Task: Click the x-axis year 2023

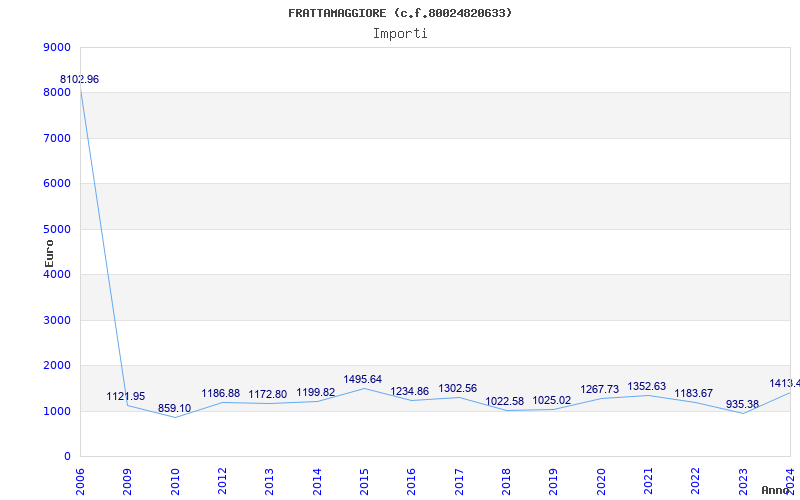Action: tap(743, 482)
